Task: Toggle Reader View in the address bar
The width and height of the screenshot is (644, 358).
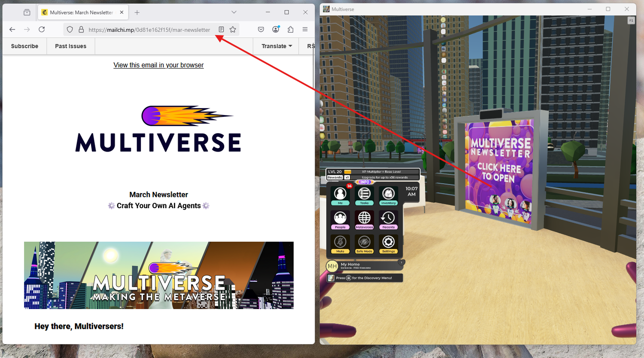Action: pyautogui.click(x=221, y=29)
